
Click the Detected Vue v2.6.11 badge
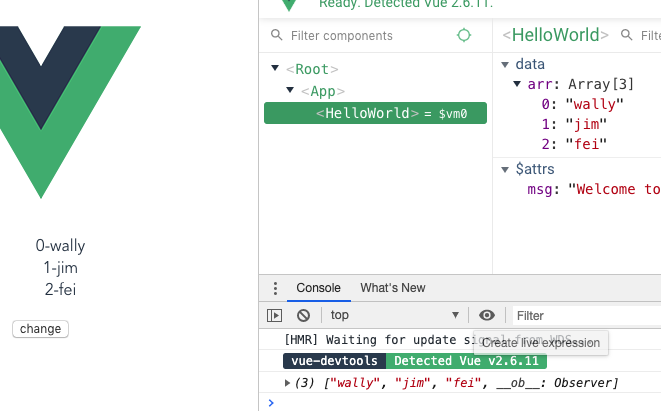click(x=466, y=361)
